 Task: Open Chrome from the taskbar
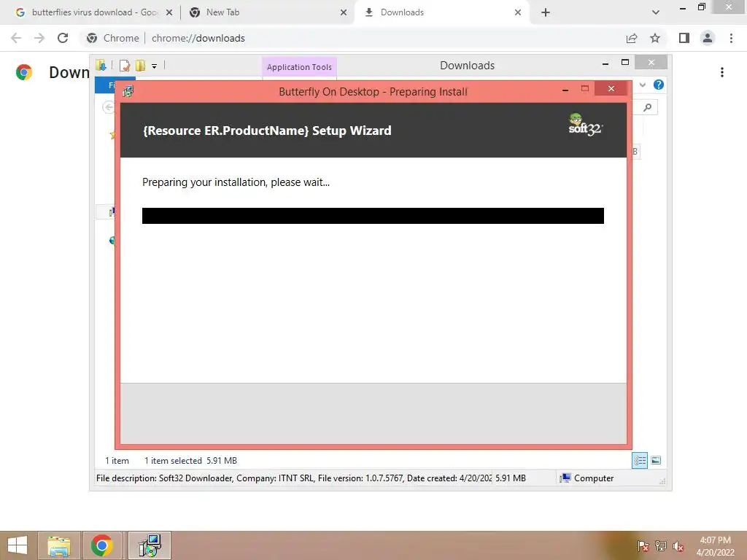102,545
